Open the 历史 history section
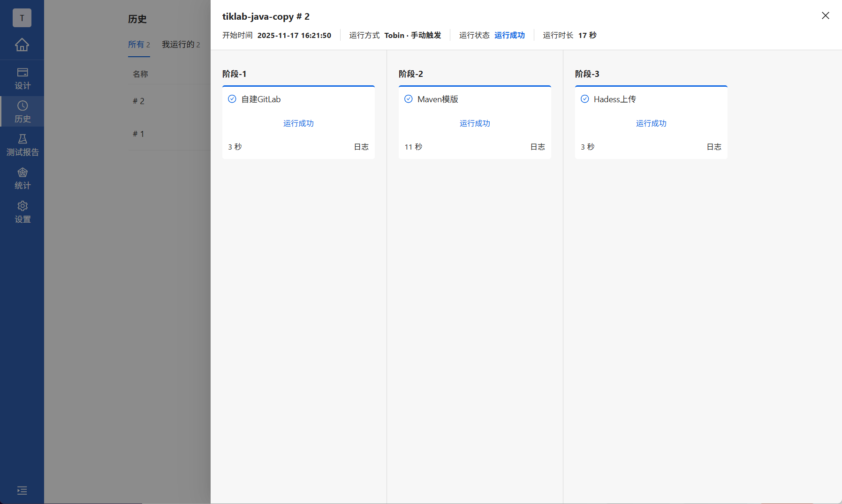 22,112
